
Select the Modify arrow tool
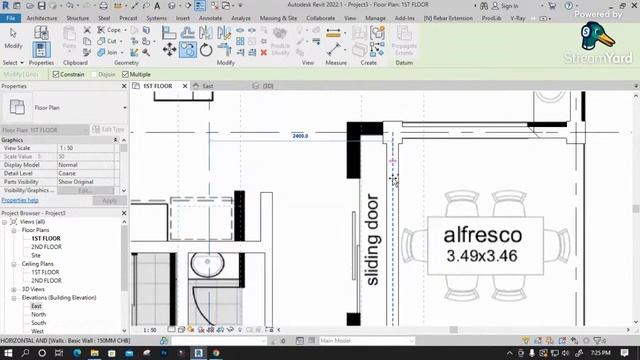(13, 38)
